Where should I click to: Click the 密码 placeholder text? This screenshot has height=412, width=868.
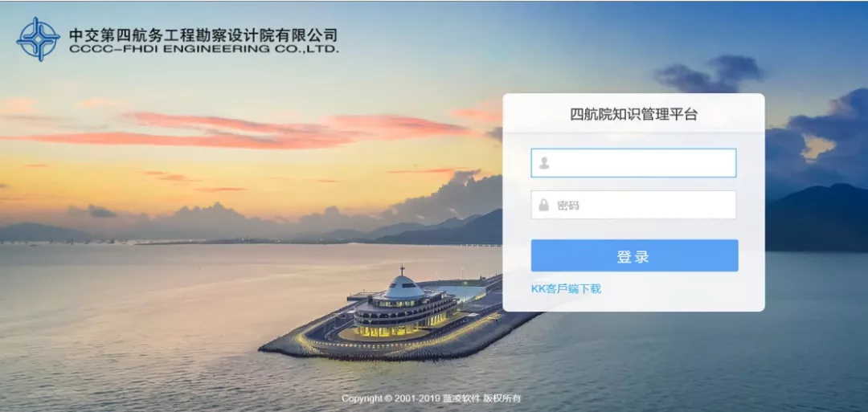point(568,206)
